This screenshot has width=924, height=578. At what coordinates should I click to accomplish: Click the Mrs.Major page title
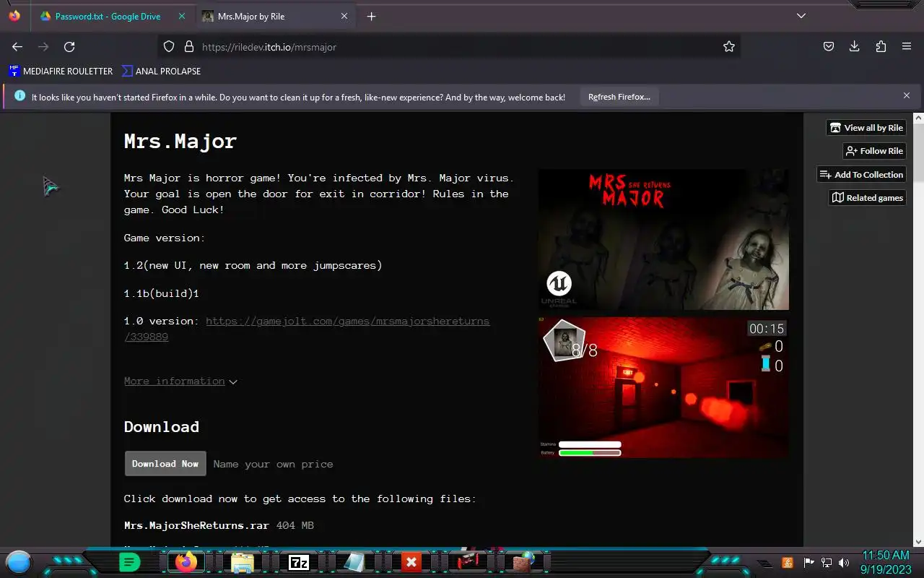click(180, 141)
